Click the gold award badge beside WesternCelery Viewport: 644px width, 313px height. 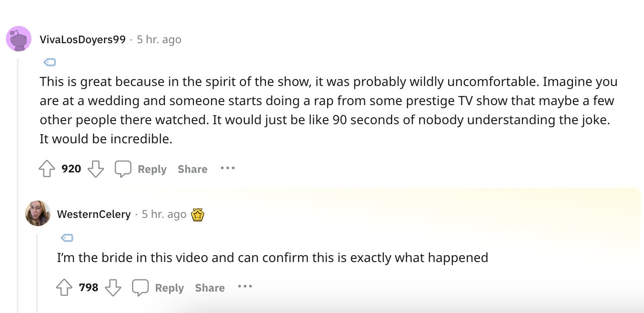coord(197,214)
